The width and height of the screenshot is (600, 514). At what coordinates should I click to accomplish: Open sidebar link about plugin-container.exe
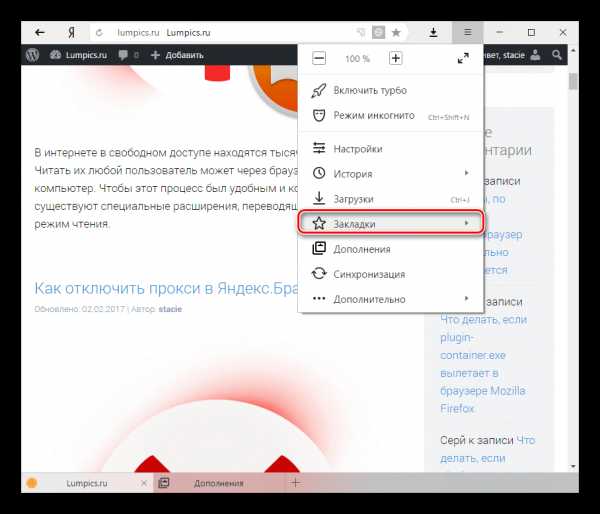[483, 364]
